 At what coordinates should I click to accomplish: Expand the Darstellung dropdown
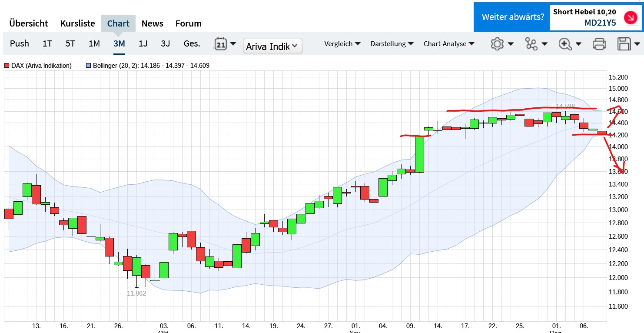pyautogui.click(x=391, y=44)
